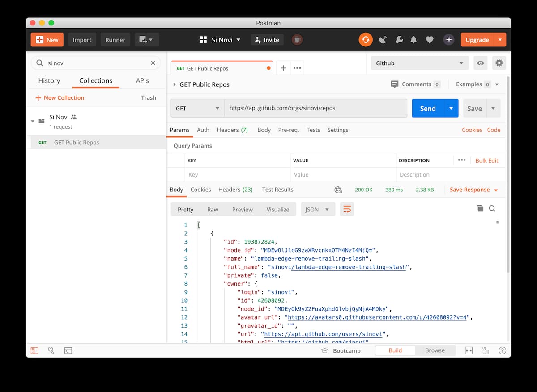Open keyboard shortcuts icon

485,350
